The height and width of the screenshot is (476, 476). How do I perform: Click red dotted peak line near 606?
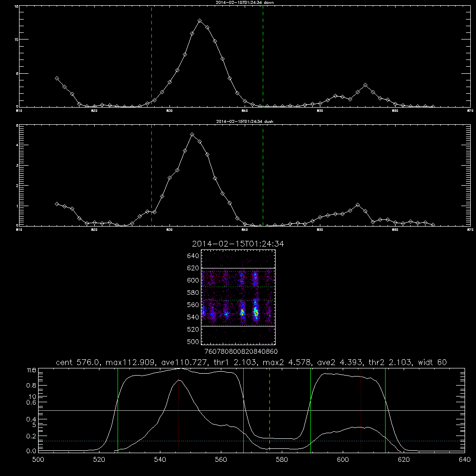pos(361,410)
